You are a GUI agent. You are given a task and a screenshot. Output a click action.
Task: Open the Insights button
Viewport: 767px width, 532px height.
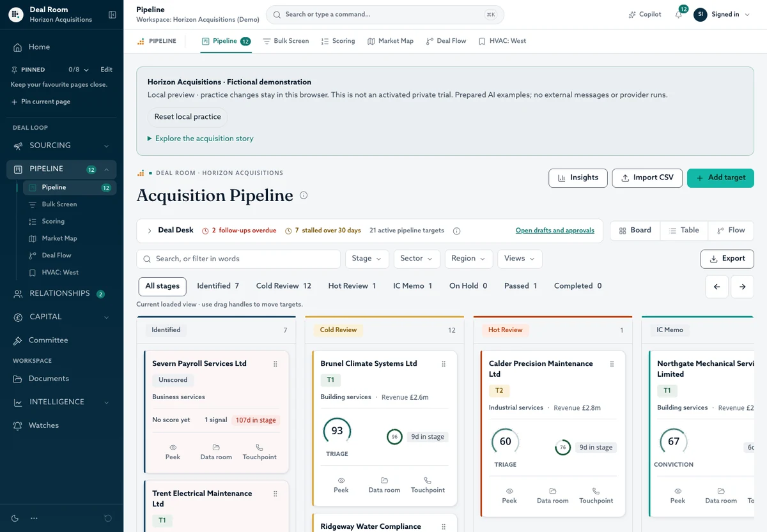(x=578, y=178)
